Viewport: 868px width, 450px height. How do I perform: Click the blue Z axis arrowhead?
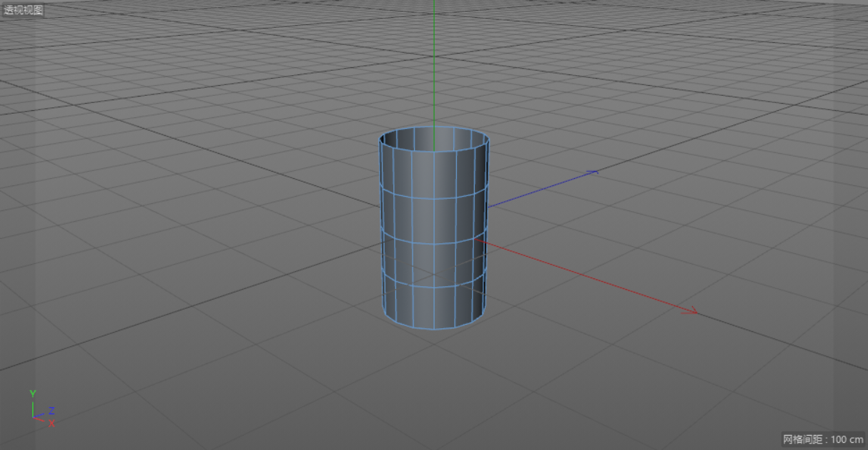point(592,172)
